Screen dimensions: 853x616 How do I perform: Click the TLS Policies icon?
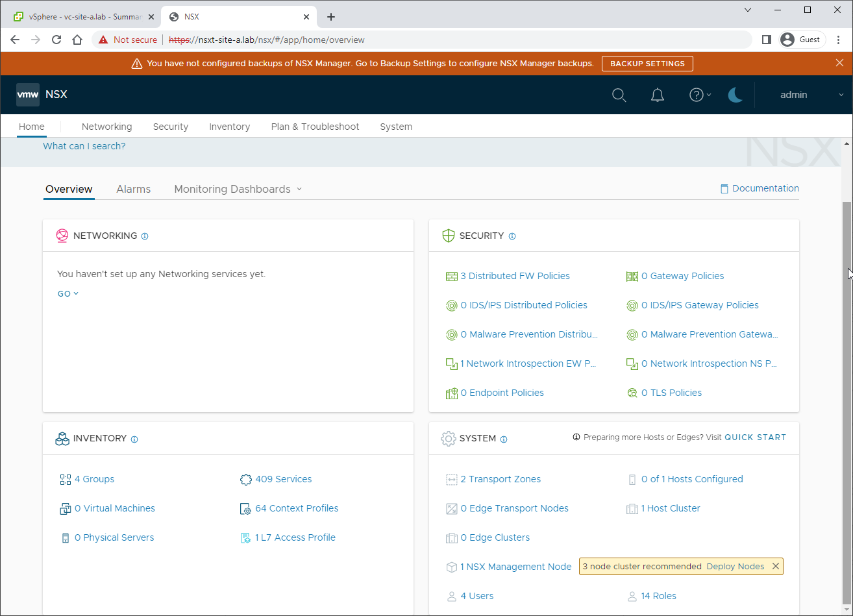(x=632, y=393)
